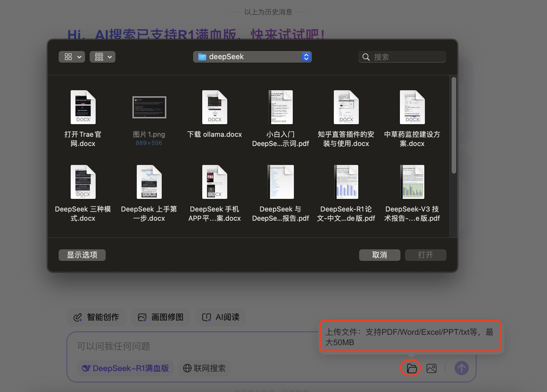Select file 下载 ollama.docx

click(215, 114)
